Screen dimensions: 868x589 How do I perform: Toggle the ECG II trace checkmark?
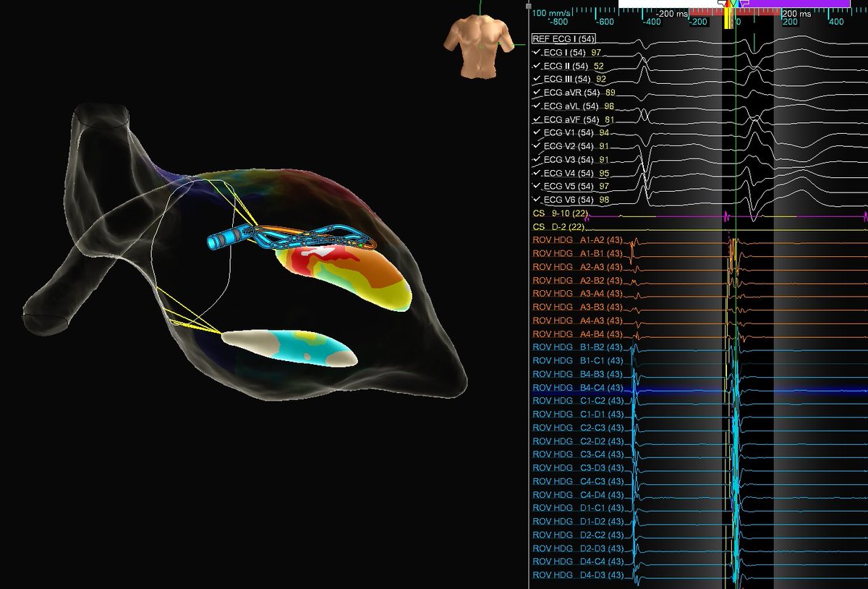536,66
